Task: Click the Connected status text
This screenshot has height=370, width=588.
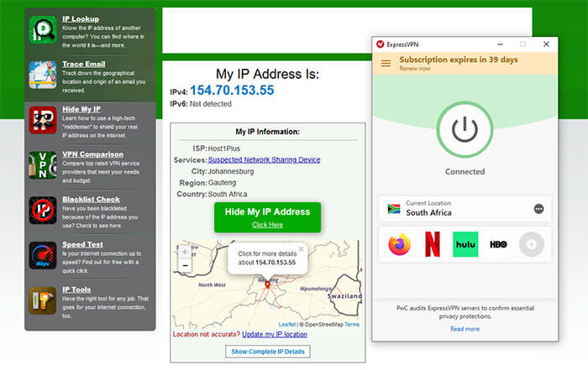Action: 465,171
